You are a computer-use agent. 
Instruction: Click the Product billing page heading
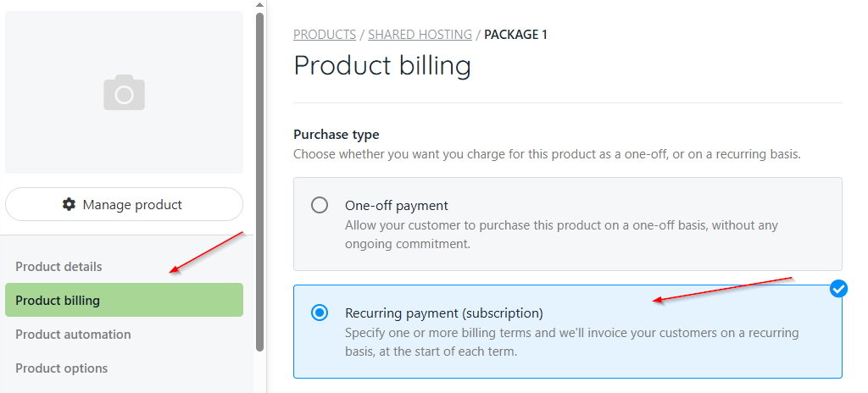[x=382, y=65]
